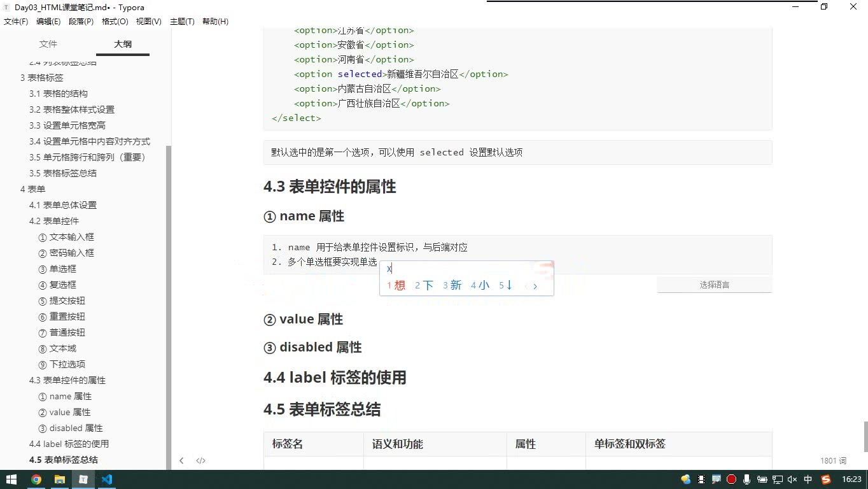Jump to outline item 4.3 表单控件的属性
Screen dimensions: 868x489
tap(67, 380)
